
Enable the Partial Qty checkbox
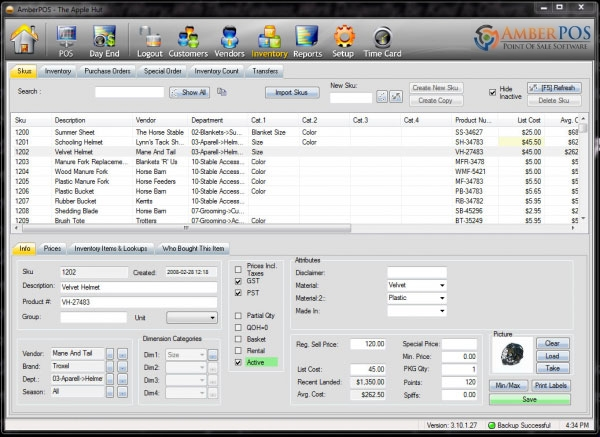237,315
